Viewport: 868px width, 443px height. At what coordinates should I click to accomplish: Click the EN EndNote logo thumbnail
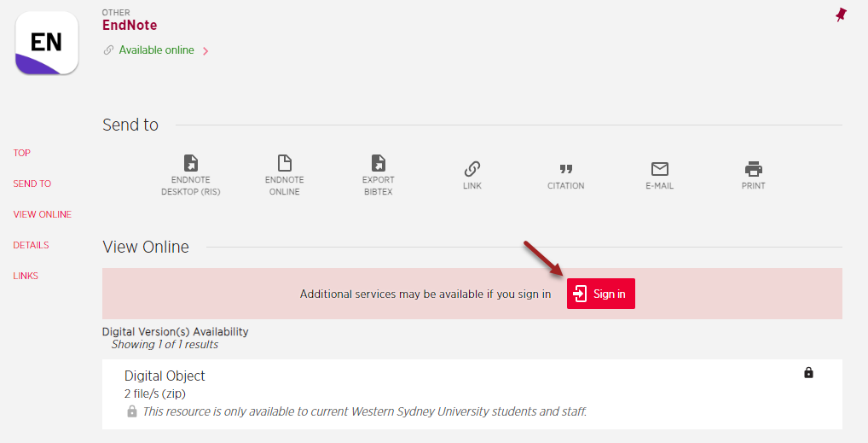47,43
